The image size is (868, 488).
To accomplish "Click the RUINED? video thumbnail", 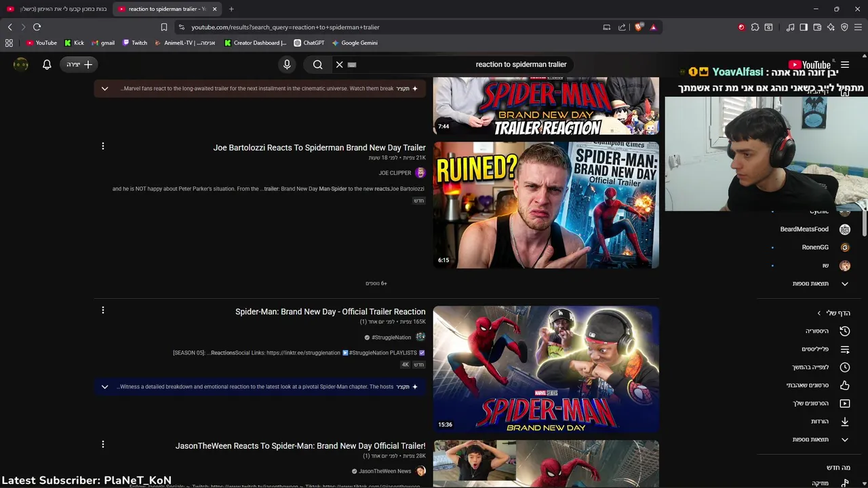I will pos(546,205).
